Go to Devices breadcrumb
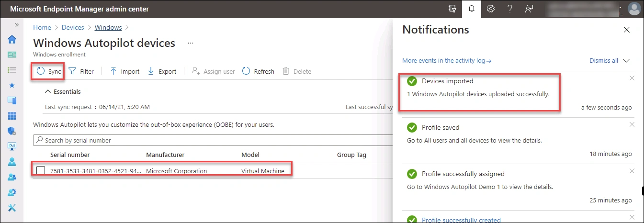 coord(72,27)
